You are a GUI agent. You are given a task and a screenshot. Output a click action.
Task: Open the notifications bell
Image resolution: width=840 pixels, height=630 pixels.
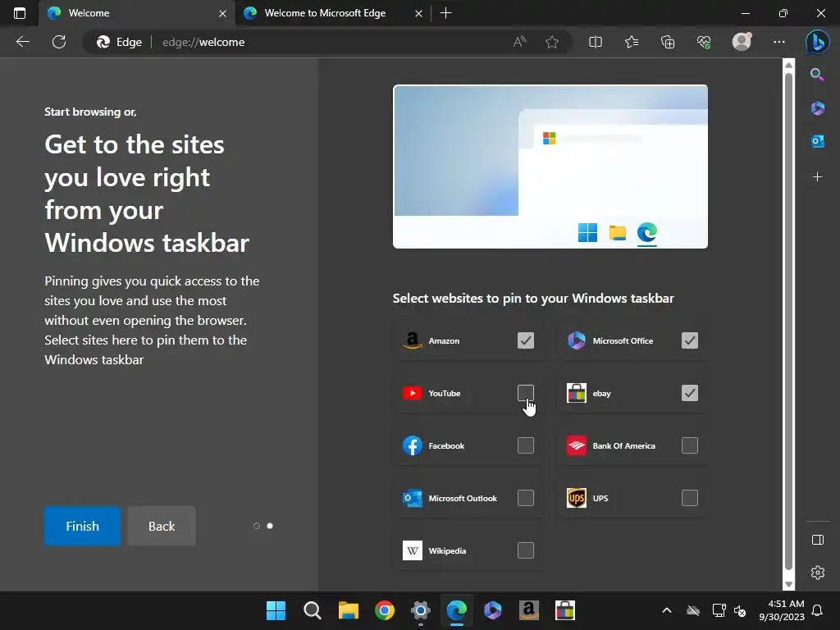pyautogui.click(x=818, y=610)
